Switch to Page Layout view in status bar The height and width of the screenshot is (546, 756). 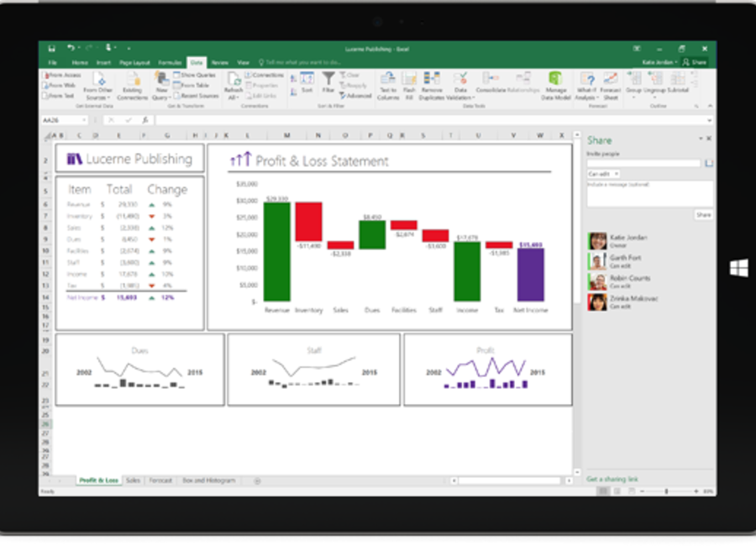pyautogui.click(x=617, y=491)
